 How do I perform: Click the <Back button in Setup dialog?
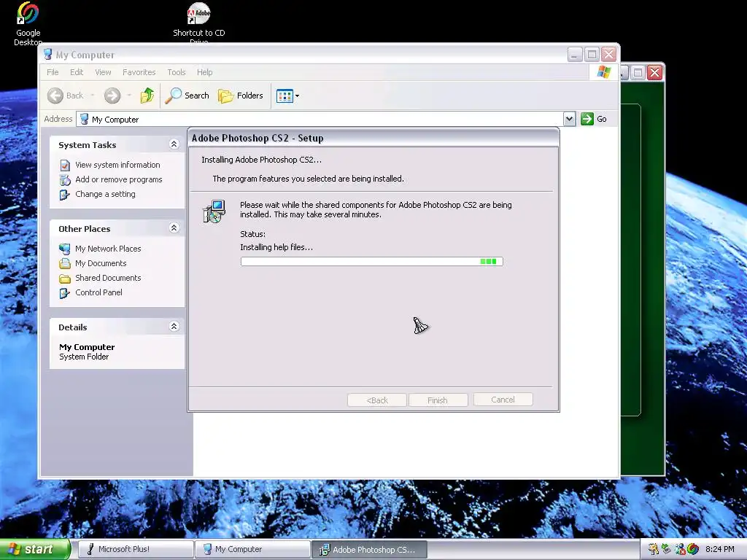(x=377, y=400)
